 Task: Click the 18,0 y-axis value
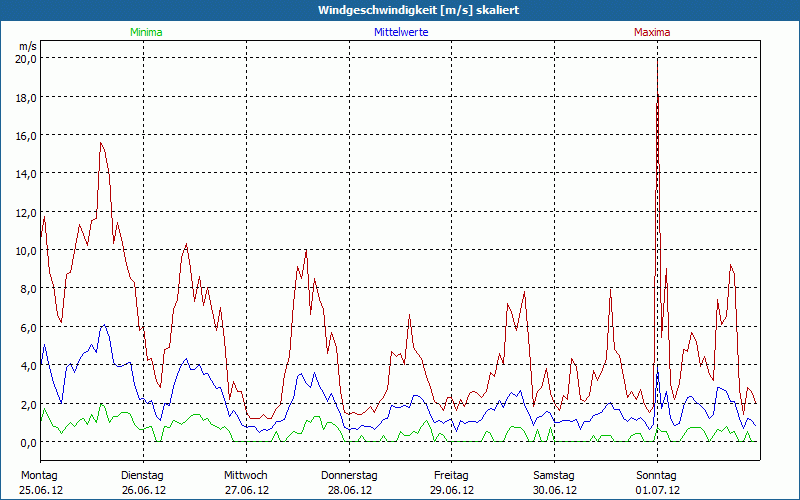pos(26,97)
